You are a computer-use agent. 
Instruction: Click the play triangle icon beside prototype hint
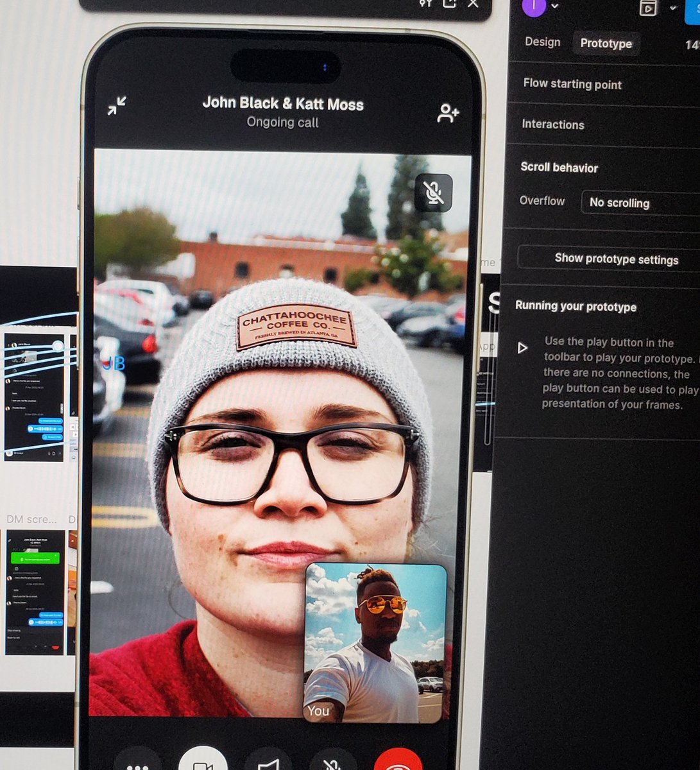click(x=522, y=348)
